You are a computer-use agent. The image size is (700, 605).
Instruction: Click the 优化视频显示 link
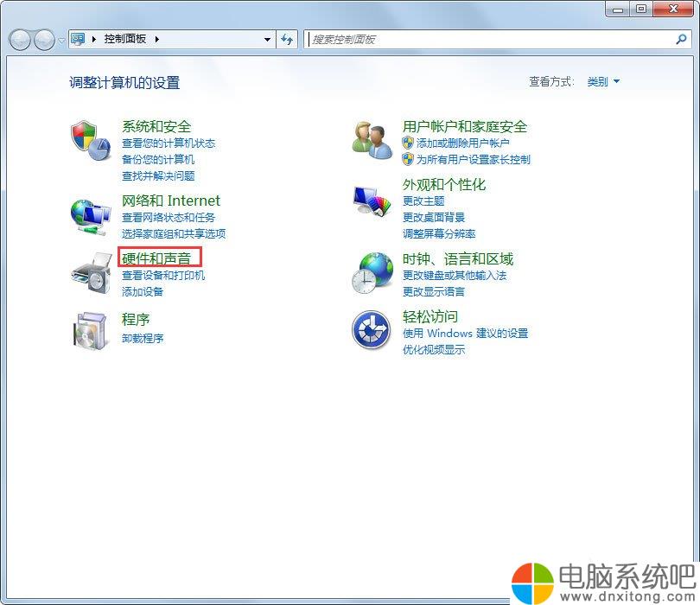coord(434,350)
